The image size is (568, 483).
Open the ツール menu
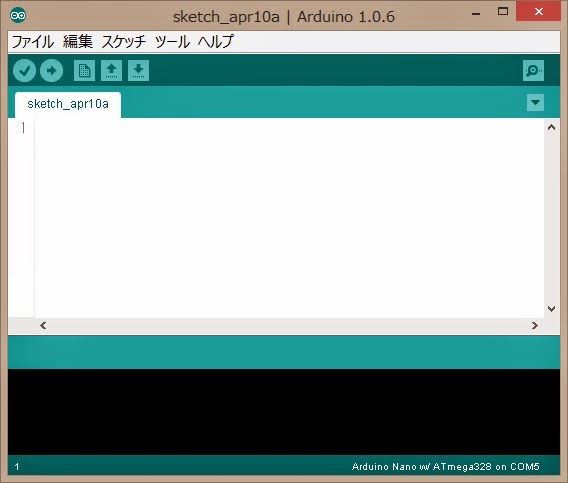tap(172, 42)
